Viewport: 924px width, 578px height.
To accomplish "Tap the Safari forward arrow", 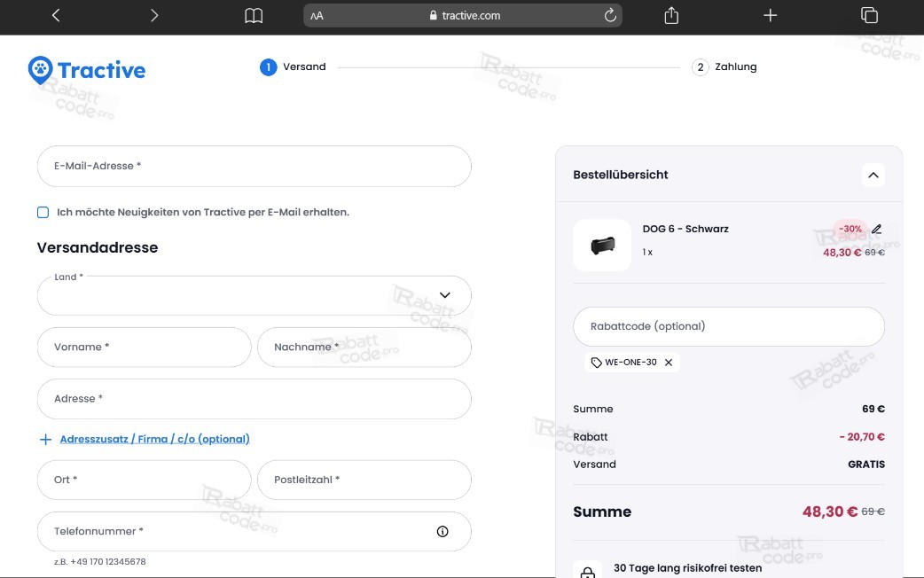I will pos(154,15).
